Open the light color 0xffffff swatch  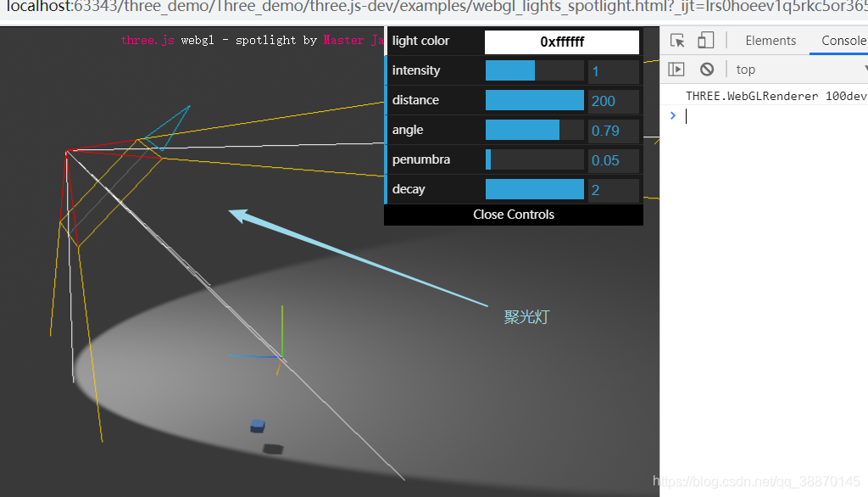(x=562, y=42)
